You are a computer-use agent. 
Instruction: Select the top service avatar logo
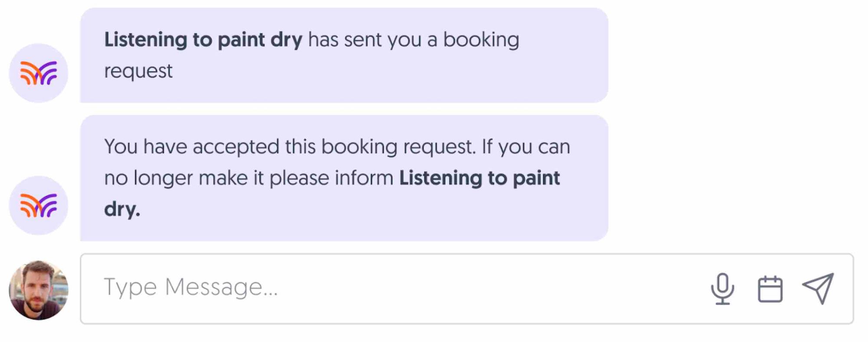point(38,72)
